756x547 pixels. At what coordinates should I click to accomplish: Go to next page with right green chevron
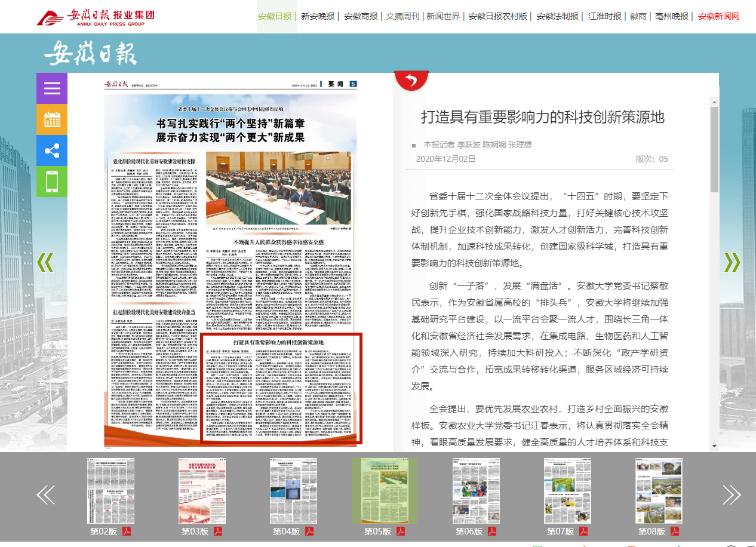pyautogui.click(x=732, y=262)
